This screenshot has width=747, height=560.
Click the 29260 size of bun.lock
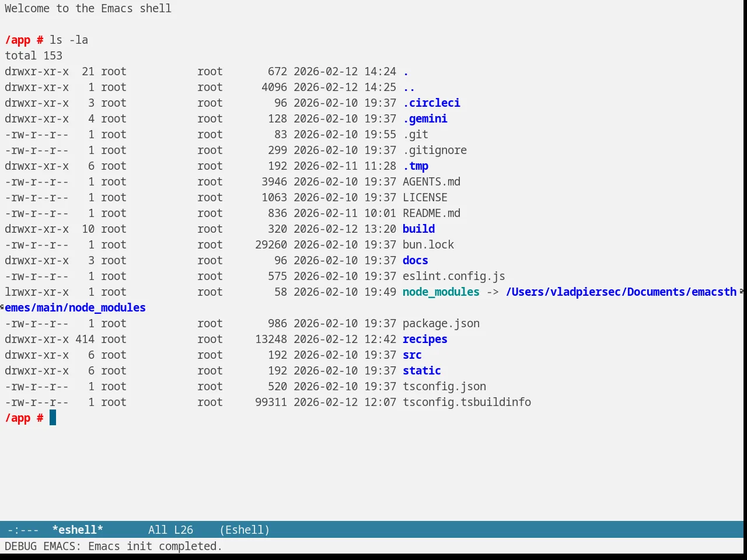pyautogui.click(x=271, y=245)
